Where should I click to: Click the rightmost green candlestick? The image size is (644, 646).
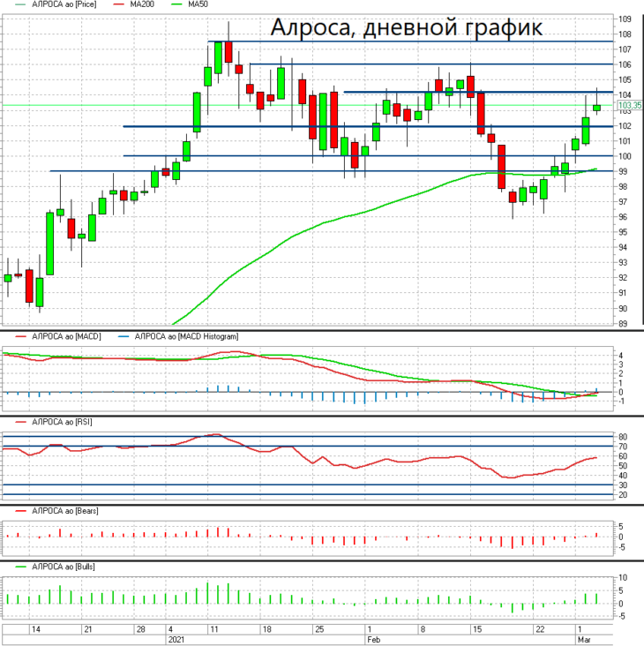(x=596, y=108)
